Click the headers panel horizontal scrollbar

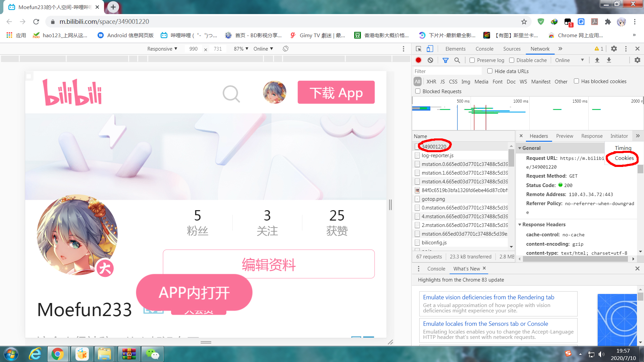[x=575, y=259]
